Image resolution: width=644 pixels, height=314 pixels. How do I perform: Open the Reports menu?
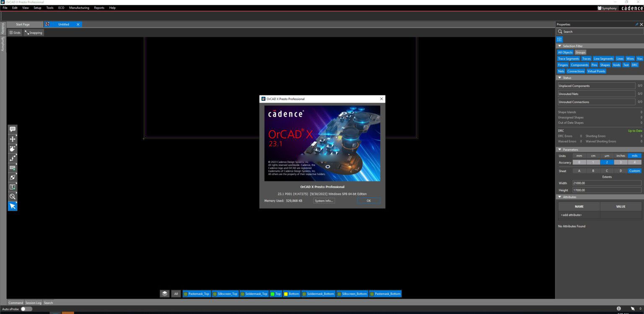tap(99, 8)
